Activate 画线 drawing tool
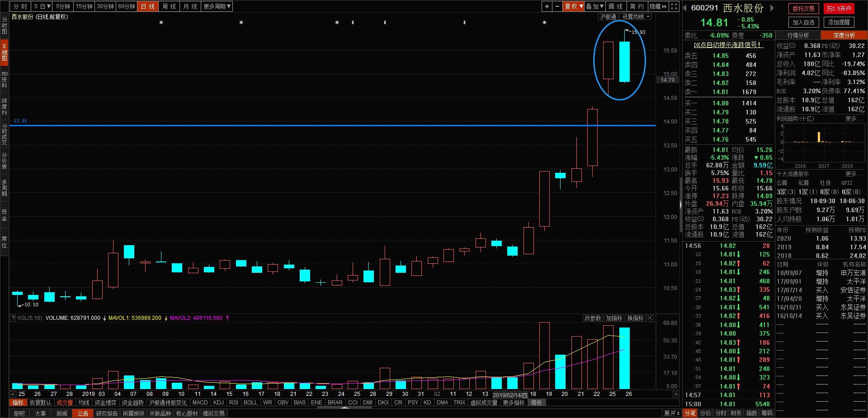 [x=616, y=6]
